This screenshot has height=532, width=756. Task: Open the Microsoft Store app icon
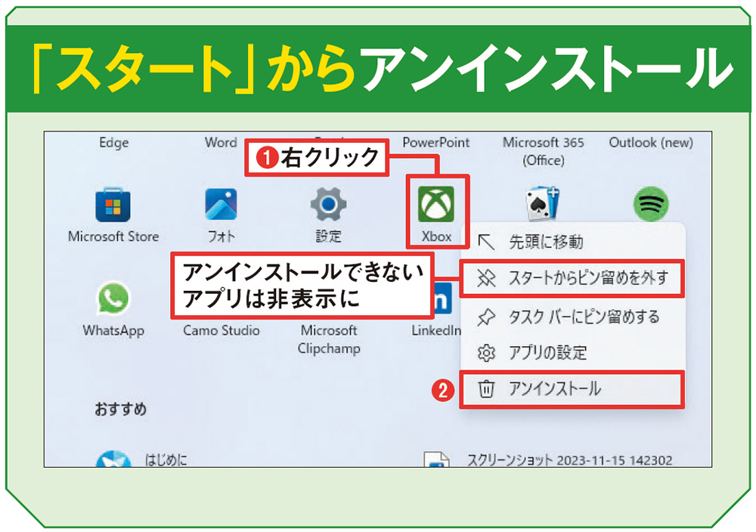[113, 205]
